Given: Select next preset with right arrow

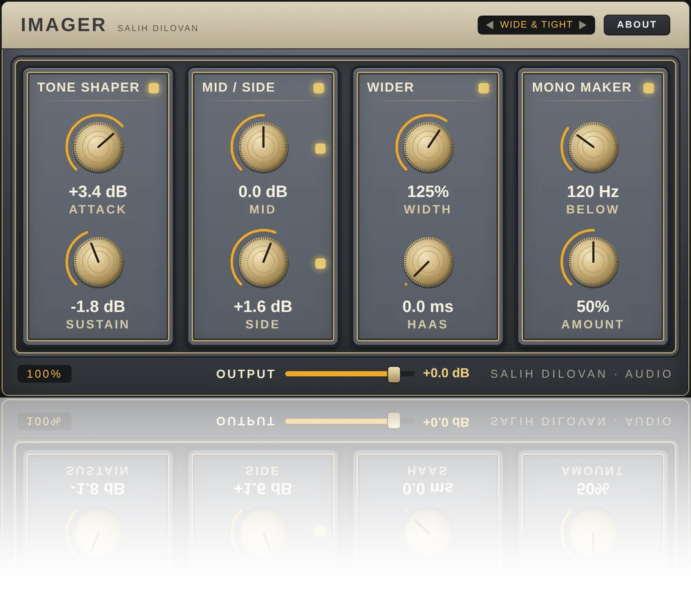Looking at the screenshot, I should click(x=583, y=25).
